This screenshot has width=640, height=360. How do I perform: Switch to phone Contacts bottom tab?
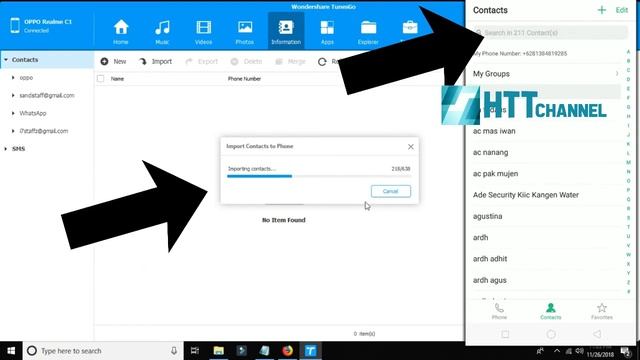[551, 311]
